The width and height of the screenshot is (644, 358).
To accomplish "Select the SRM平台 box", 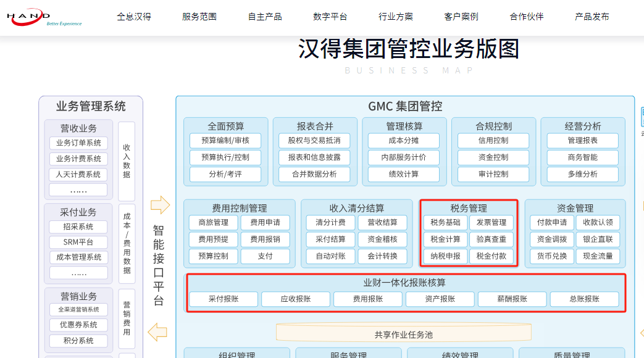I will (78, 242).
